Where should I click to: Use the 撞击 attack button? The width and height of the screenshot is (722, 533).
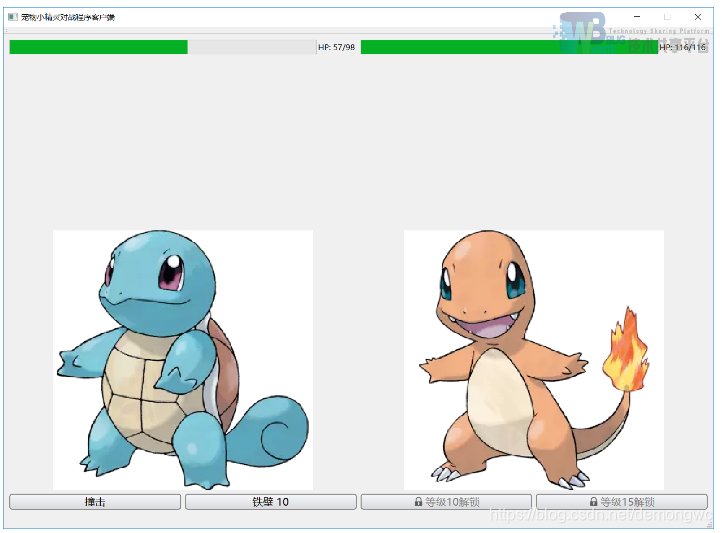95,502
